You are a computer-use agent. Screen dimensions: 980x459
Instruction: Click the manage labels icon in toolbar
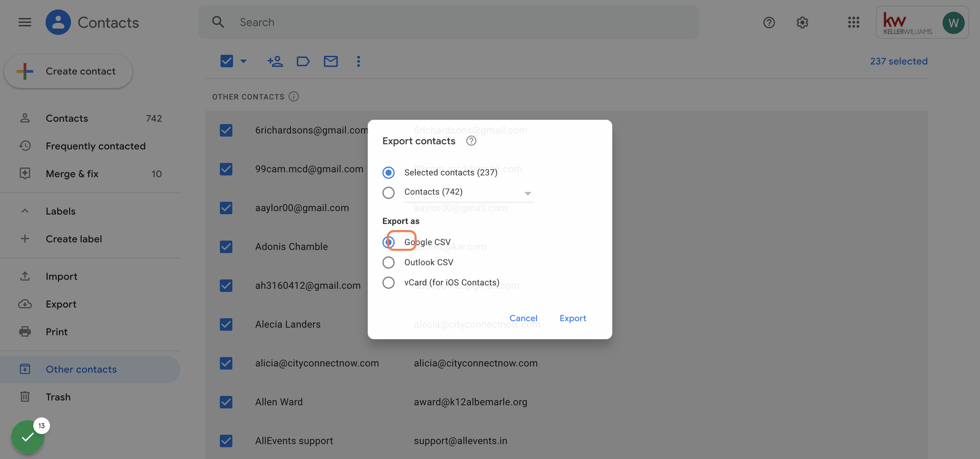(303, 61)
